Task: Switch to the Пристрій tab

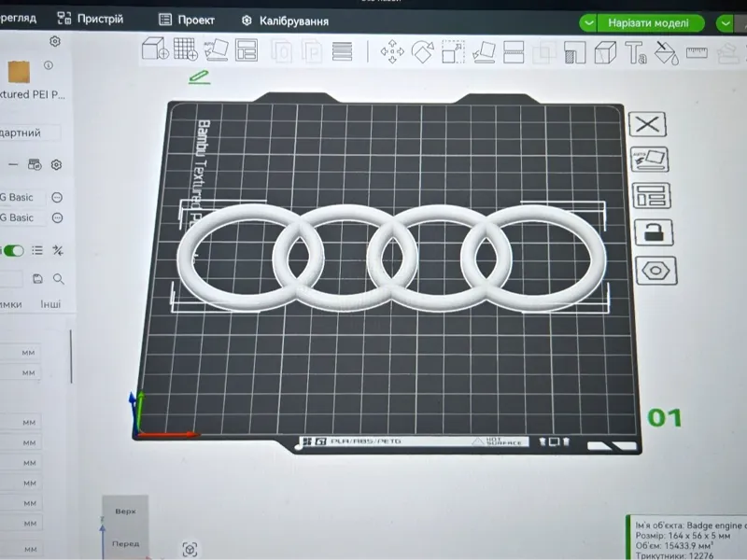Action: pyautogui.click(x=91, y=19)
